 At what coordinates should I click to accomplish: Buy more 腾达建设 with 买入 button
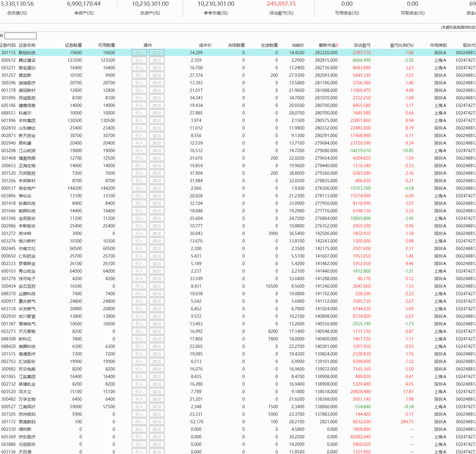[x=139, y=60]
